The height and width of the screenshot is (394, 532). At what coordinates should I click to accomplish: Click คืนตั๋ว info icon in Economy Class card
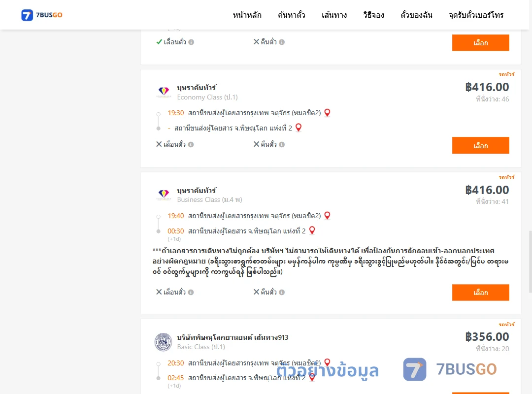[x=282, y=145]
